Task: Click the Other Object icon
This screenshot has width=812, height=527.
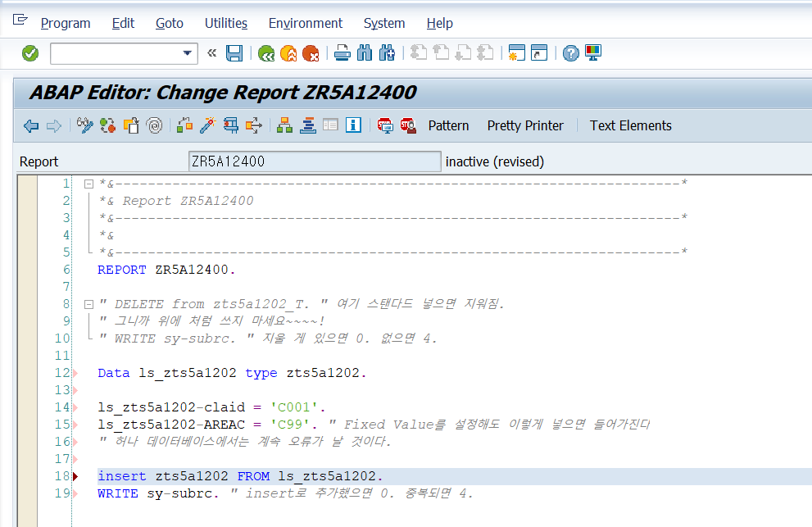Action: (x=131, y=125)
